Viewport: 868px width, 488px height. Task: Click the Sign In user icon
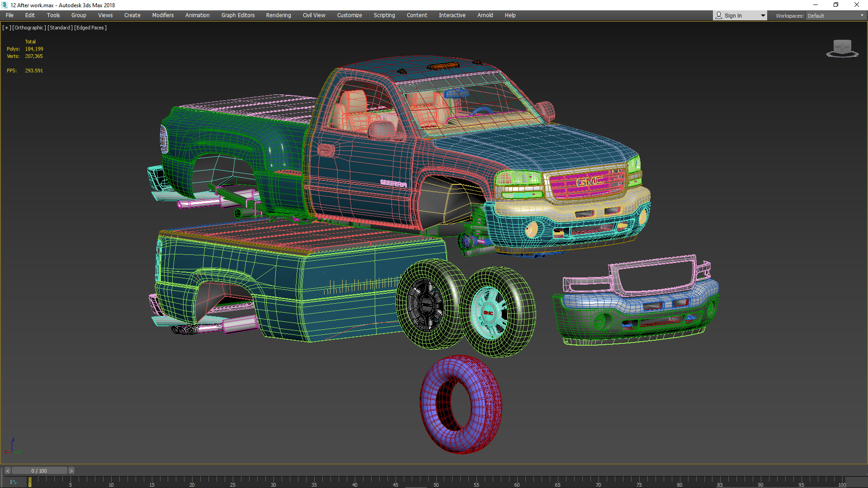pos(719,15)
